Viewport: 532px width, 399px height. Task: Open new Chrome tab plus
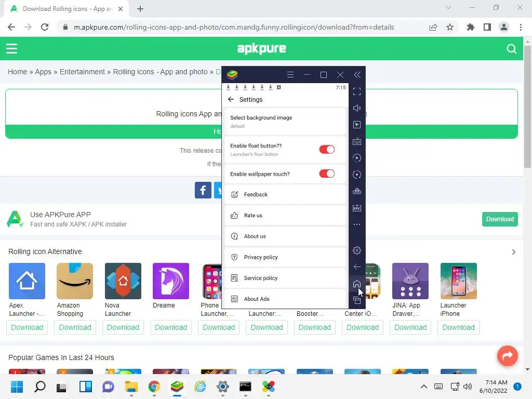(x=140, y=9)
